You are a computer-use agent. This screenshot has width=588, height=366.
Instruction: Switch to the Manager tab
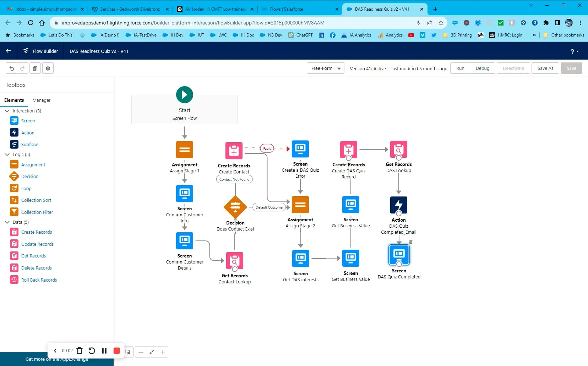click(41, 100)
